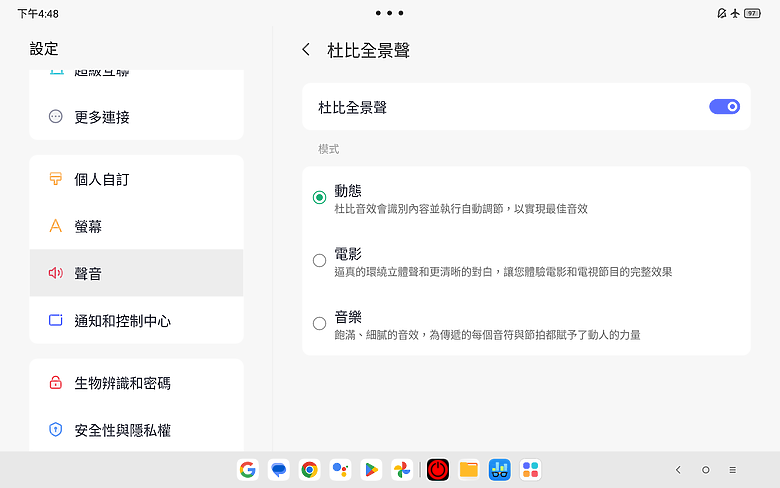Screen dimensions: 780x488
Task: Click the 下午4:48 clock in status bar
Action: pos(38,14)
